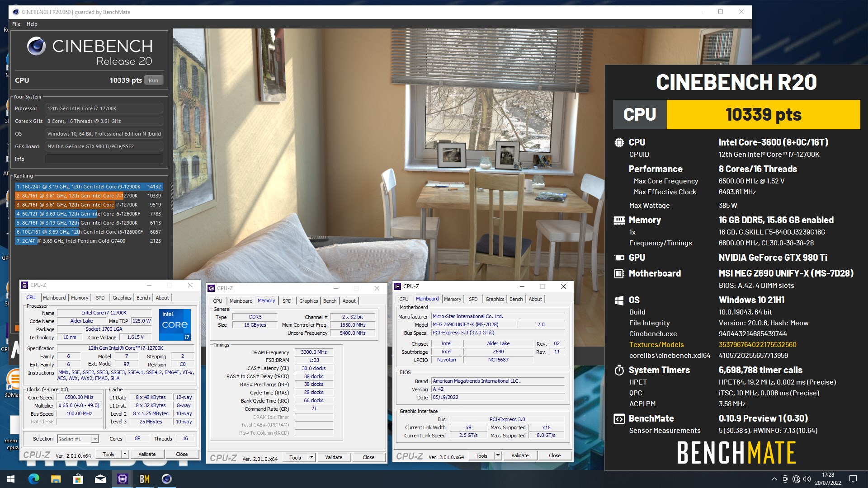Open Memory tab in right CPU-Z window
This screenshot has width=868, height=488.
pos(453,299)
